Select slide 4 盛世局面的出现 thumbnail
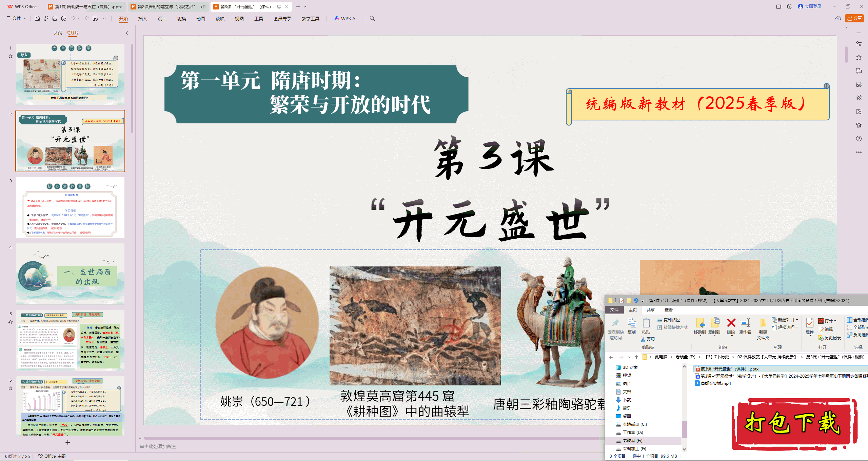The width and height of the screenshot is (868, 461). click(x=70, y=274)
